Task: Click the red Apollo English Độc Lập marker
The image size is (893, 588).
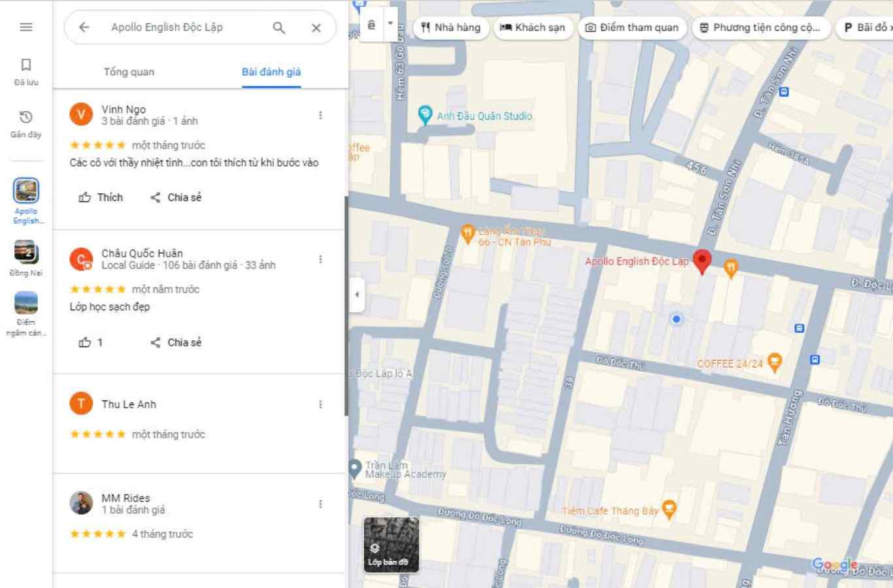Action: click(702, 261)
